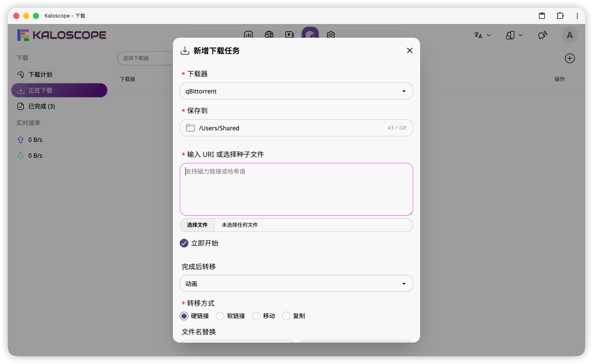593x364 pixels.
Task: Open 已完成 (3) in the sidebar
Action: [x=59, y=106]
